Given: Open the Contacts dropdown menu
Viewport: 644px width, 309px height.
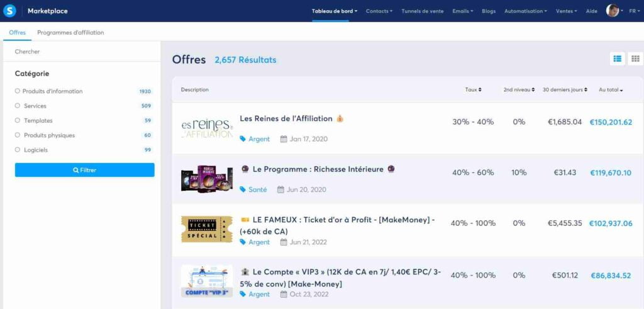Looking at the screenshot, I should [379, 11].
